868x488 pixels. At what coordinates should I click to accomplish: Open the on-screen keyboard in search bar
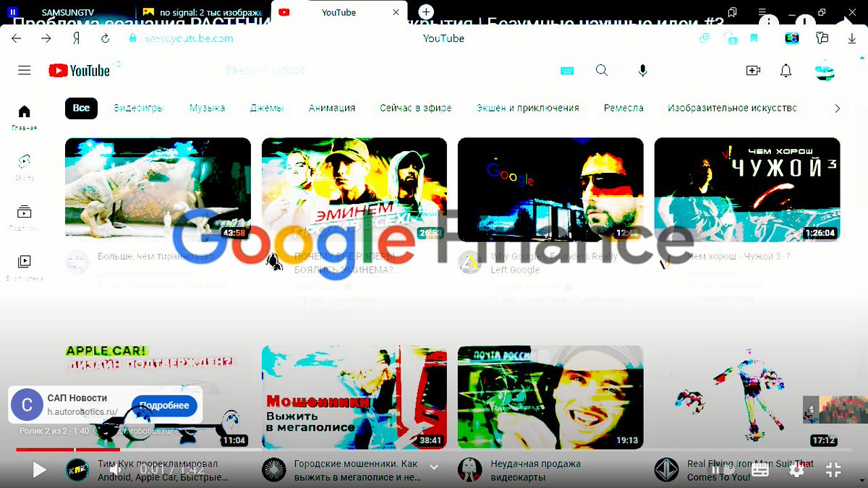pyautogui.click(x=567, y=70)
